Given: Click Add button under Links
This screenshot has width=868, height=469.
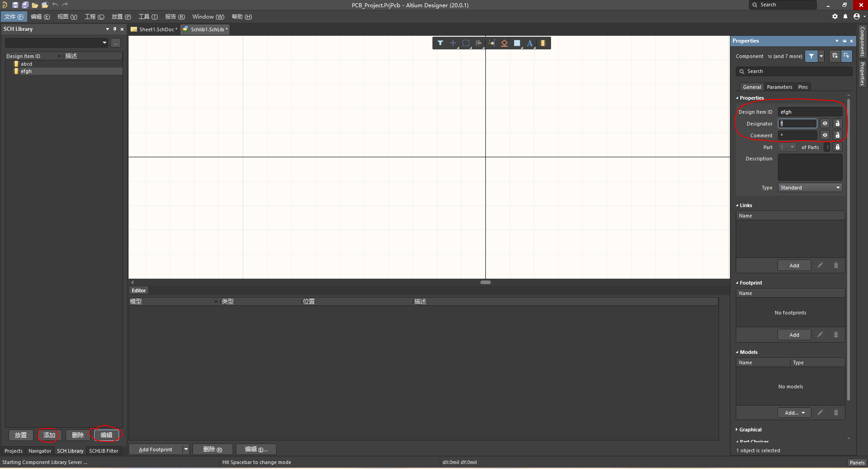Looking at the screenshot, I should 794,266.
